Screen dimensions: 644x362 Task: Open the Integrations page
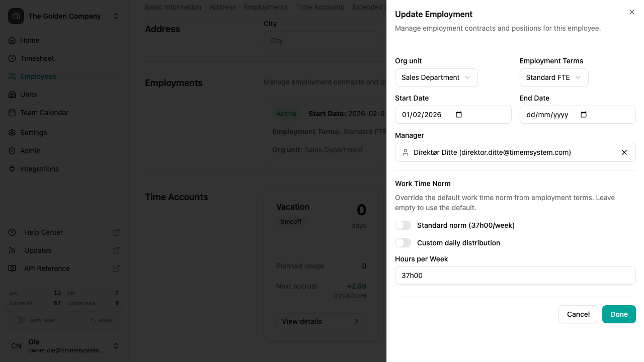tap(40, 168)
